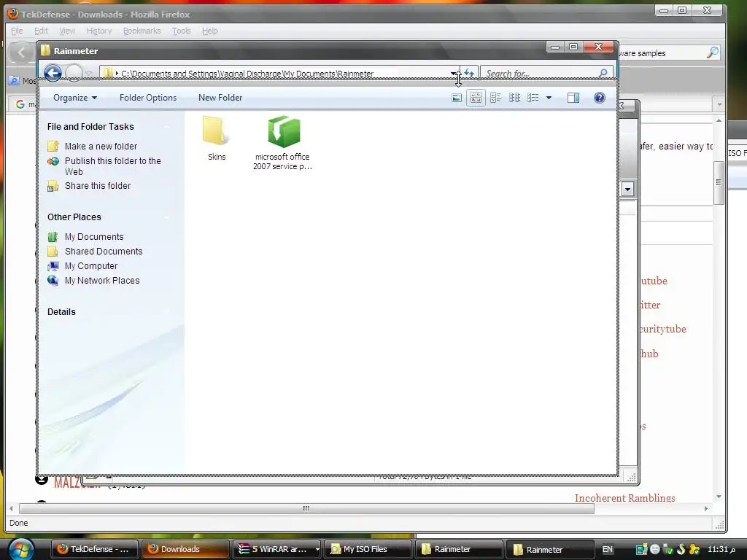Open My Network Places link

[x=102, y=281]
